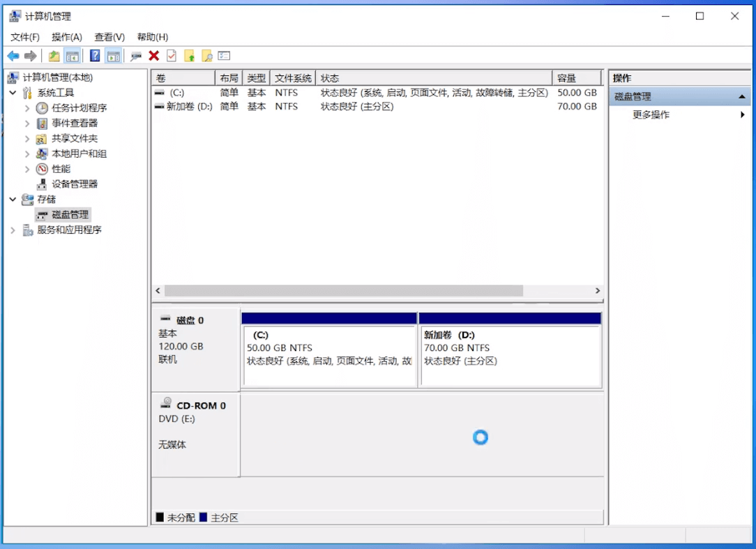Expand the Task Scheduler node
Image resolution: width=756 pixels, height=549 pixels.
pos(27,108)
